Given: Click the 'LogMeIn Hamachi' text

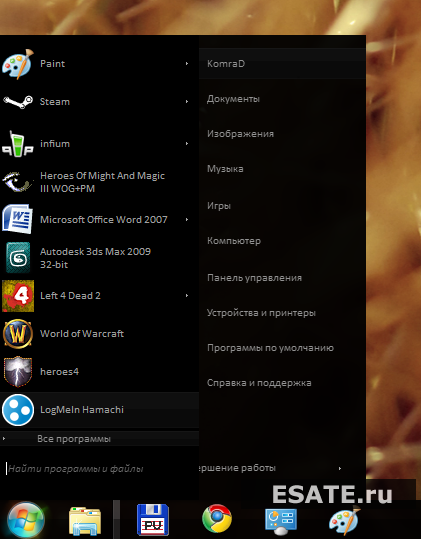Looking at the screenshot, I should tap(82, 410).
